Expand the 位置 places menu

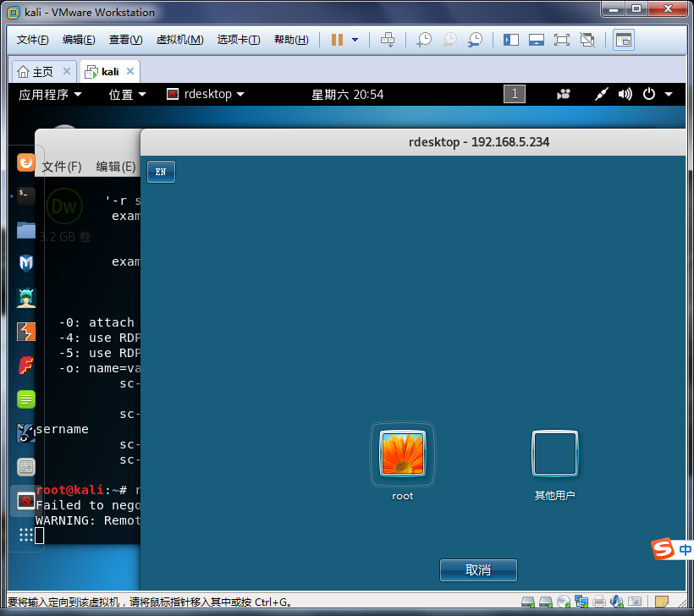click(x=127, y=94)
